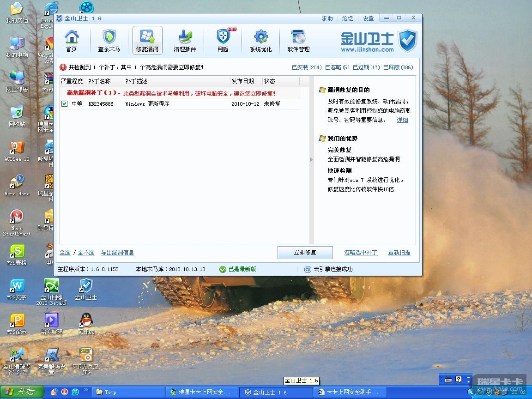The width and height of the screenshot is (532, 399).
Task: Open WPS演示 desktop icon
Action: [17, 324]
